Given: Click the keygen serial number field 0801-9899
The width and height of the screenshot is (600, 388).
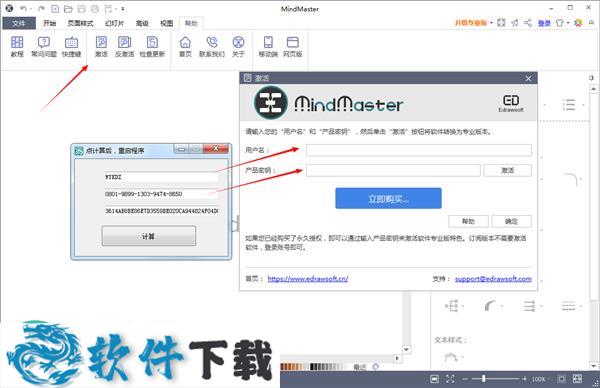Looking at the screenshot, I should click(161, 194).
